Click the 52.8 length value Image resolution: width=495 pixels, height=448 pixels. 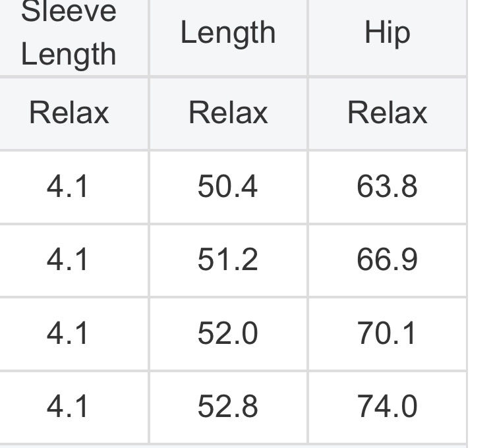[x=227, y=406]
